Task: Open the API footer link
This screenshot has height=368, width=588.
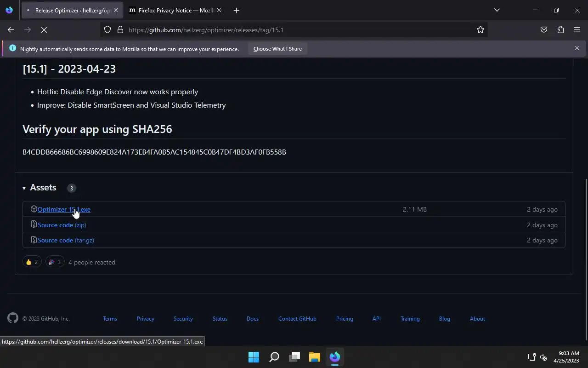Action: point(376,319)
